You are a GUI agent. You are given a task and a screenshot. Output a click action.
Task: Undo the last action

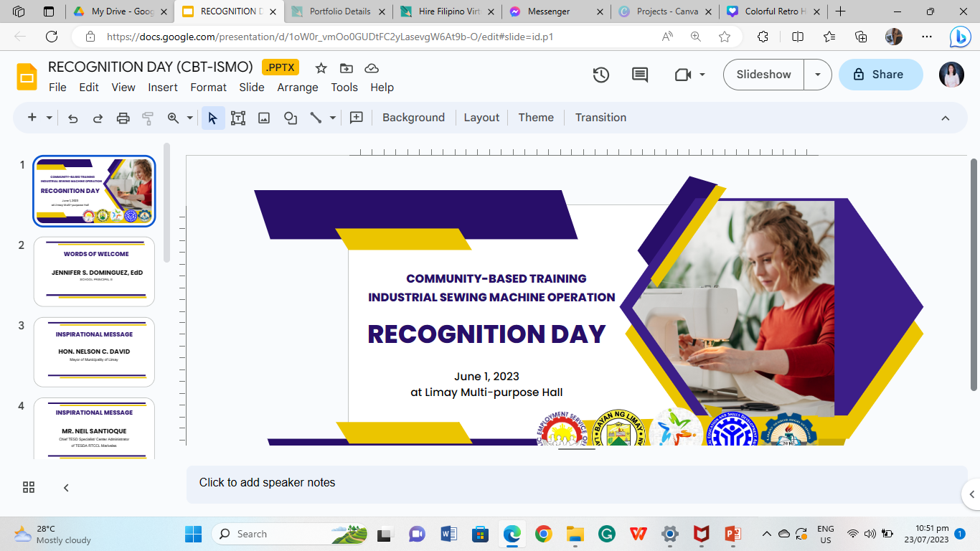click(72, 118)
